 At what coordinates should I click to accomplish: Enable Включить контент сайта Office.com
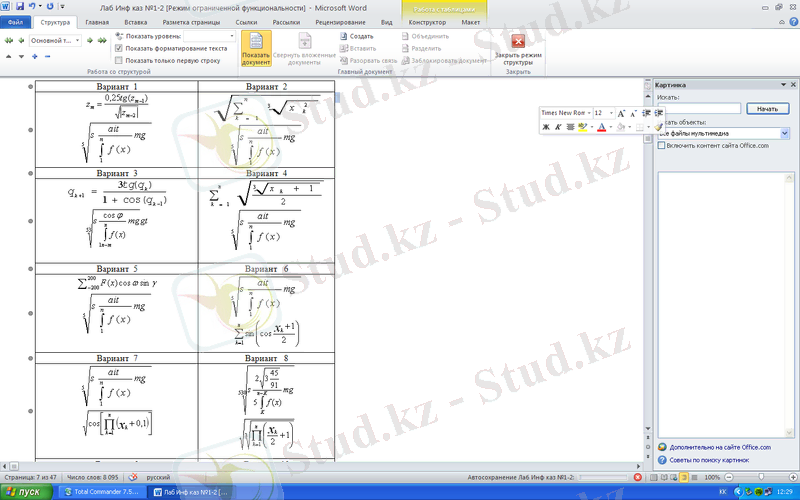coord(662,146)
